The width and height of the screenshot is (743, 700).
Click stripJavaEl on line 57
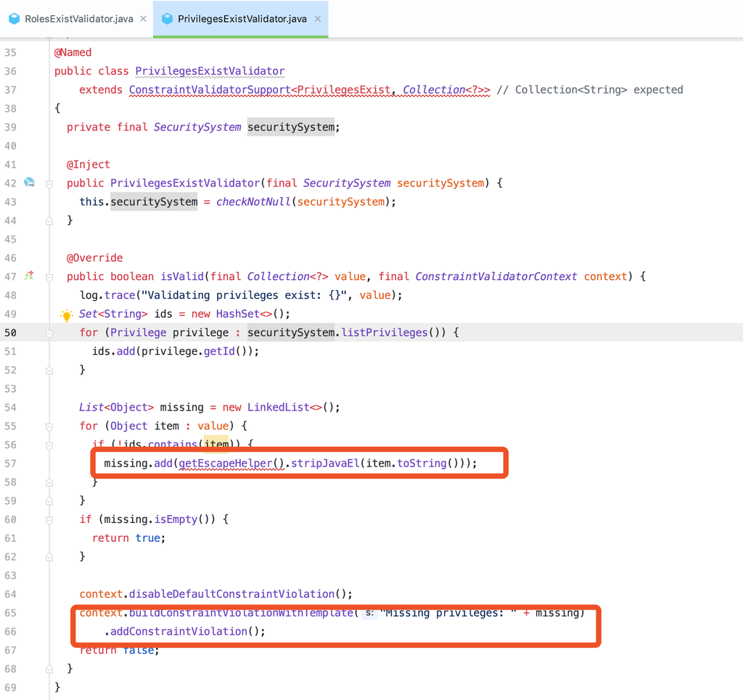click(x=325, y=464)
